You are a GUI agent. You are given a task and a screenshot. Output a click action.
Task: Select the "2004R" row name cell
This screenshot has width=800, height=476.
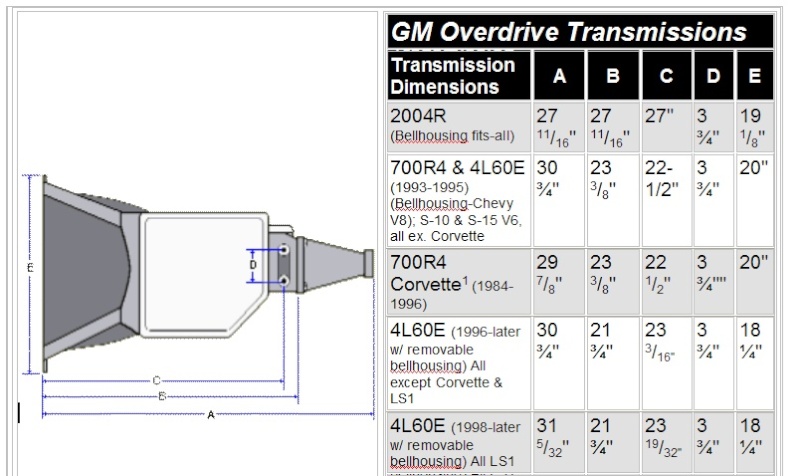point(459,127)
